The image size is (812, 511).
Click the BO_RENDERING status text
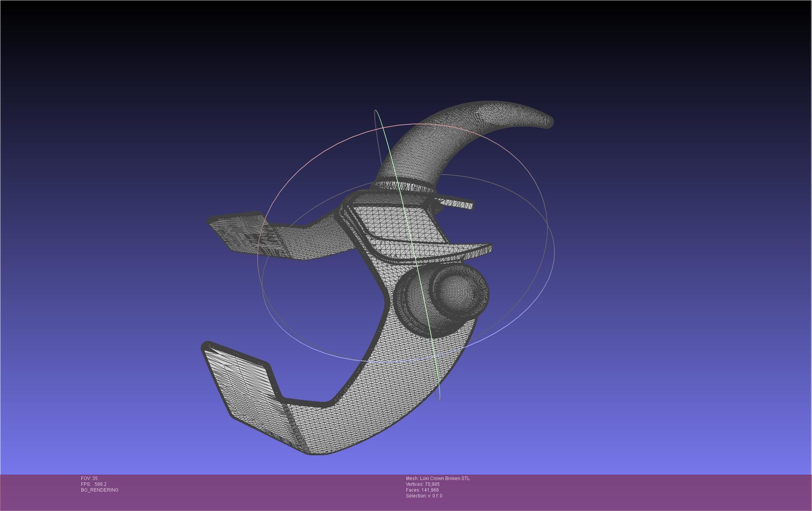100,490
